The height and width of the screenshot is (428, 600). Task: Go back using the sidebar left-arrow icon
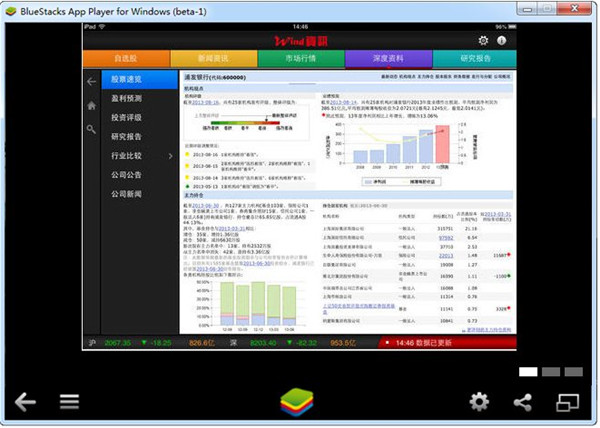(x=91, y=81)
